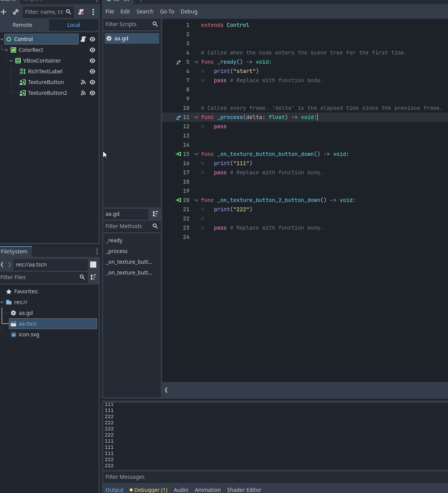Open the FileSystem file sort options
Image resolution: width=448 pixels, height=493 pixels.
pos(93,277)
